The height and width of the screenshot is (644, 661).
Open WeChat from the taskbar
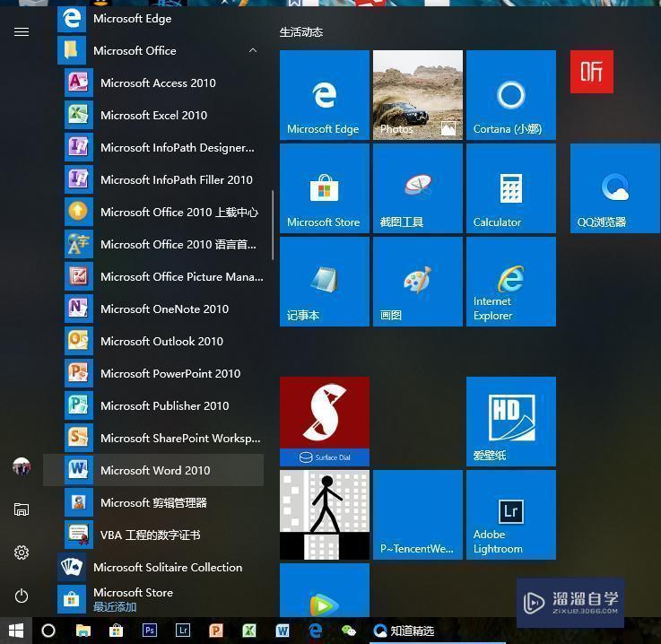(349, 631)
